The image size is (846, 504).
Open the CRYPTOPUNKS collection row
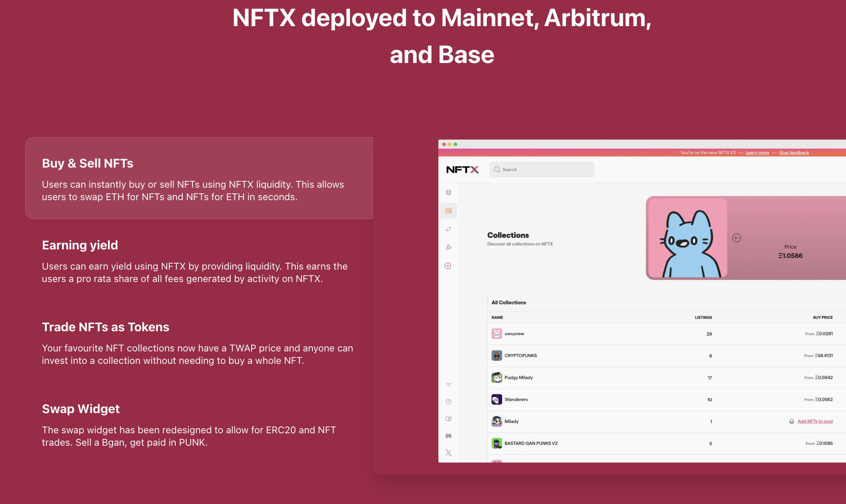[x=521, y=356]
